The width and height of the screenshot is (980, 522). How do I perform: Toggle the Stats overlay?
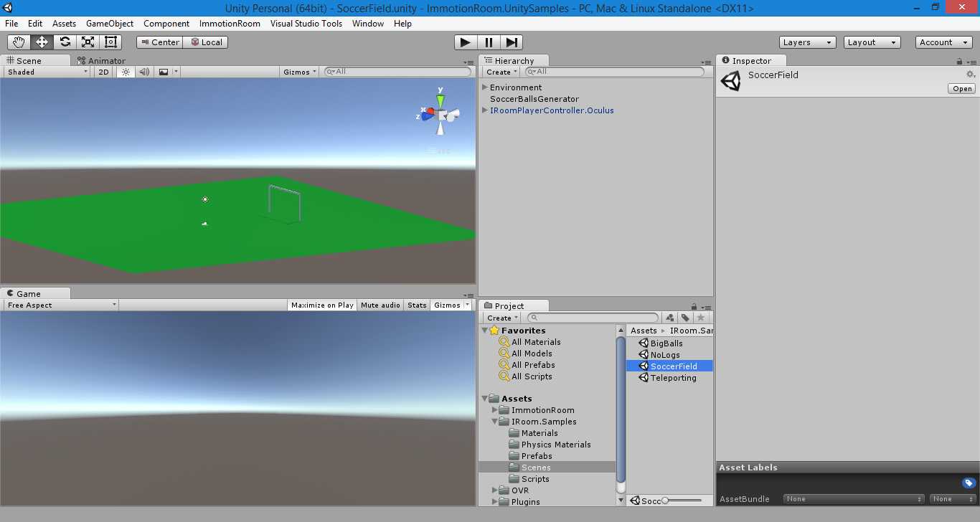click(417, 305)
